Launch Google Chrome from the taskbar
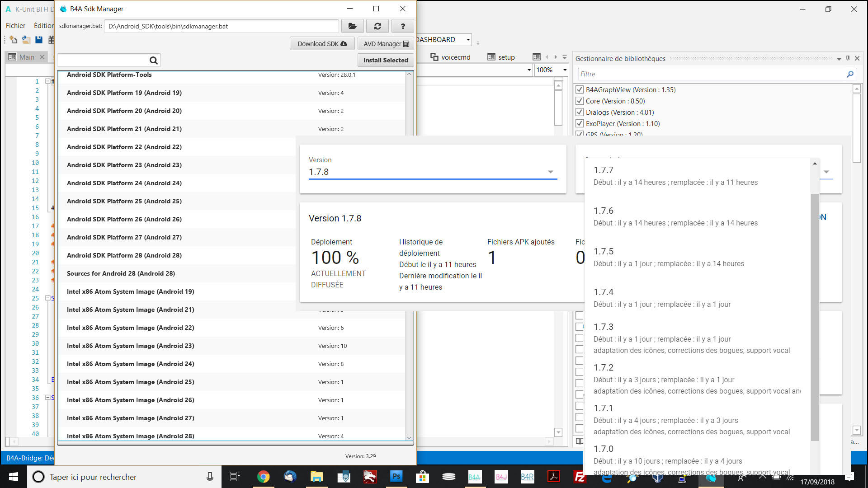 coord(263,477)
